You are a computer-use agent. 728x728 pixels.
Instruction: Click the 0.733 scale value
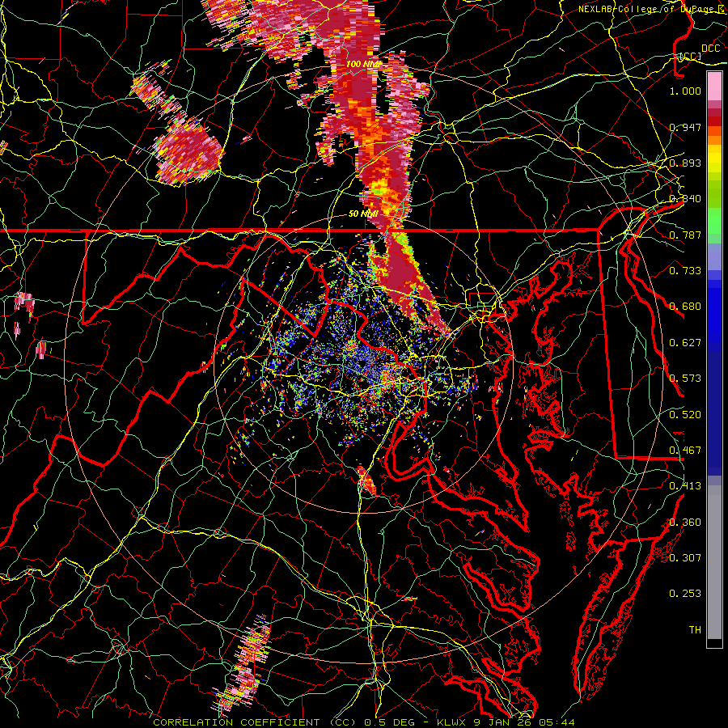click(x=685, y=271)
